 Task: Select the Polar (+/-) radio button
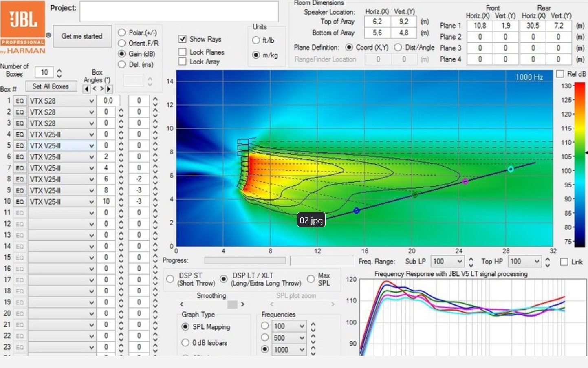[x=121, y=33]
